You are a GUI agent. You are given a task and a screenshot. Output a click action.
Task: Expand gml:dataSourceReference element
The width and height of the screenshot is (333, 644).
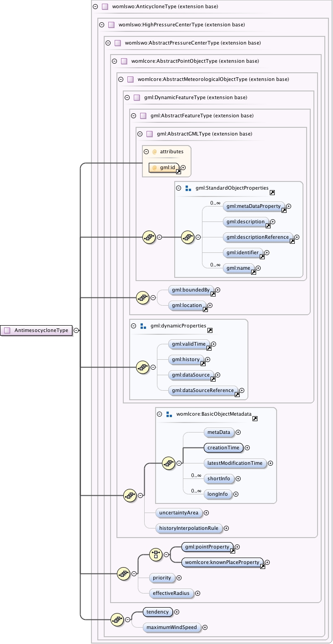point(242,390)
